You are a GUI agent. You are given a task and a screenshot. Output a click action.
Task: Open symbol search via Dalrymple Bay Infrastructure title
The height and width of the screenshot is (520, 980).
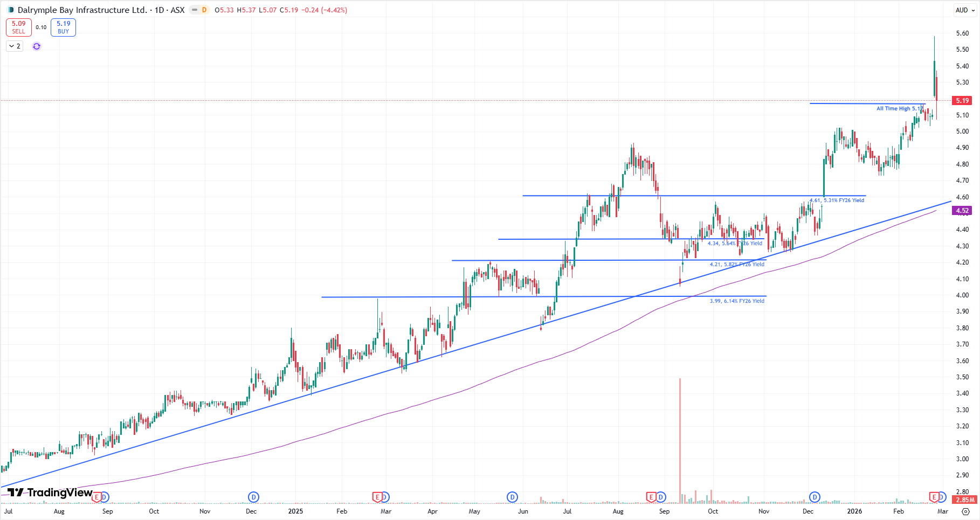82,10
